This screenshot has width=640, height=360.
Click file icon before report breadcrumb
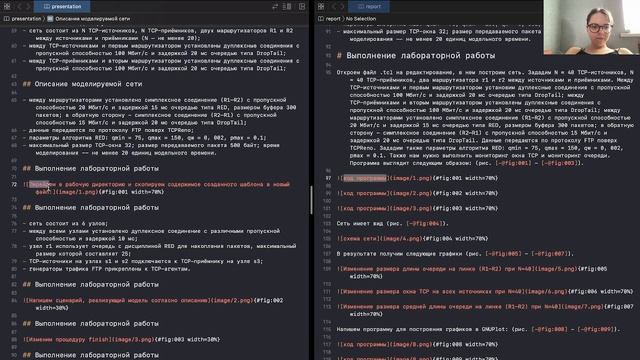[321, 18]
